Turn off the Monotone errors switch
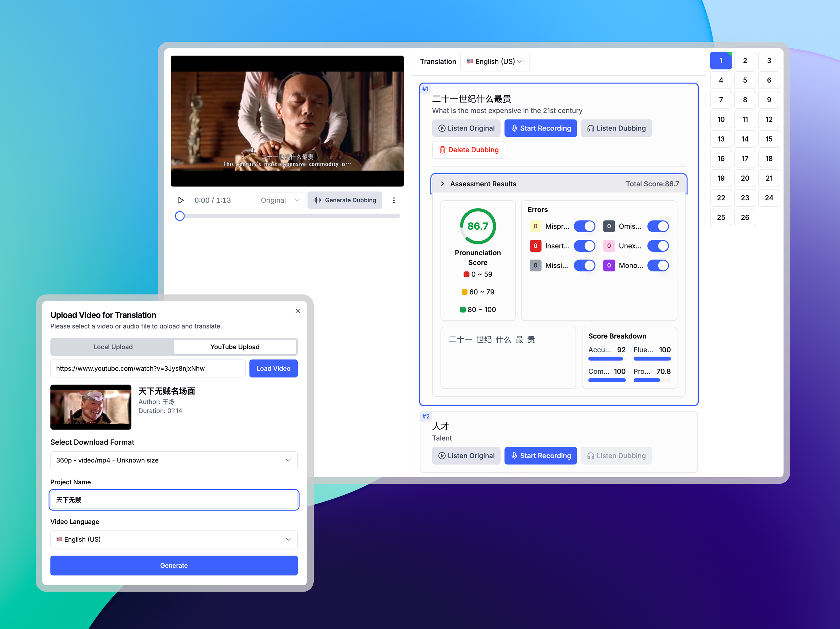 659,265
